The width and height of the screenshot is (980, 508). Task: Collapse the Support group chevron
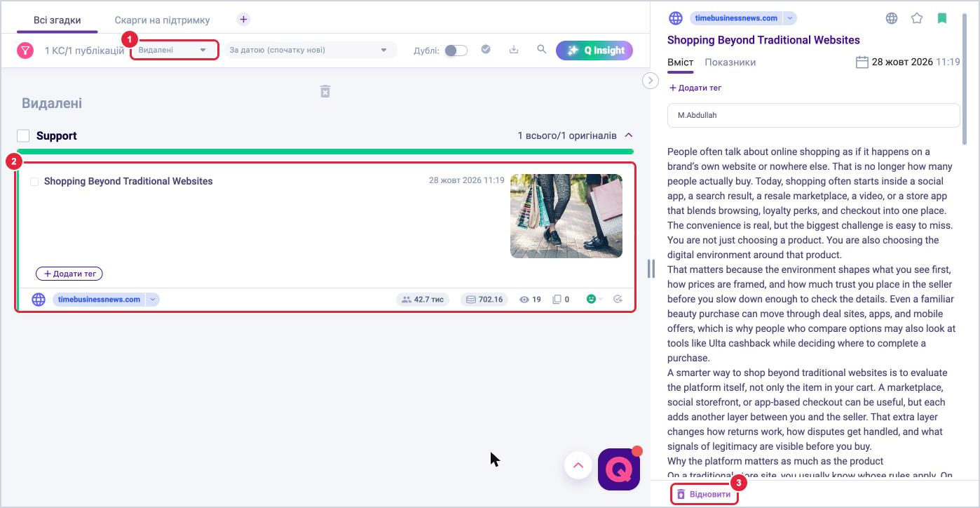pos(629,135)
